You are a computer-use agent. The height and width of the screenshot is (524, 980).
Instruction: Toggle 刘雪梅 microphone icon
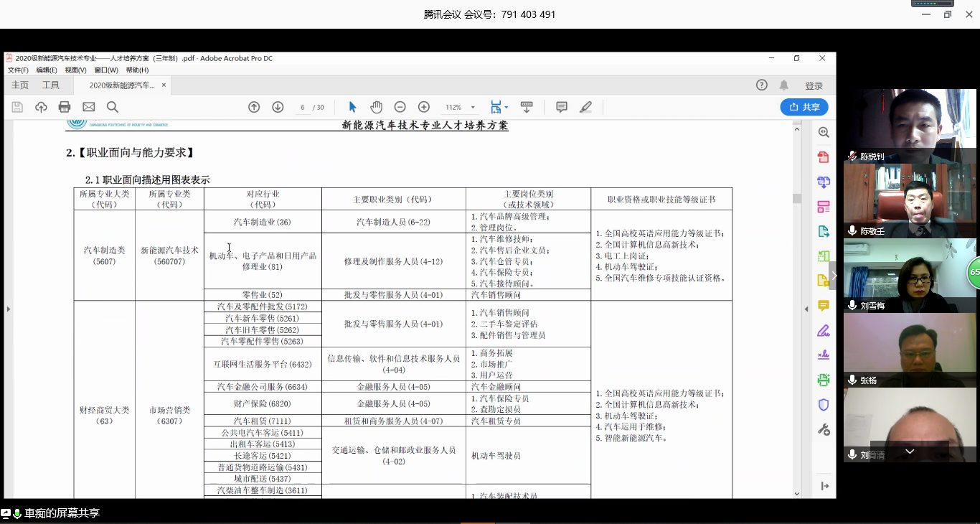click(852, 305)
